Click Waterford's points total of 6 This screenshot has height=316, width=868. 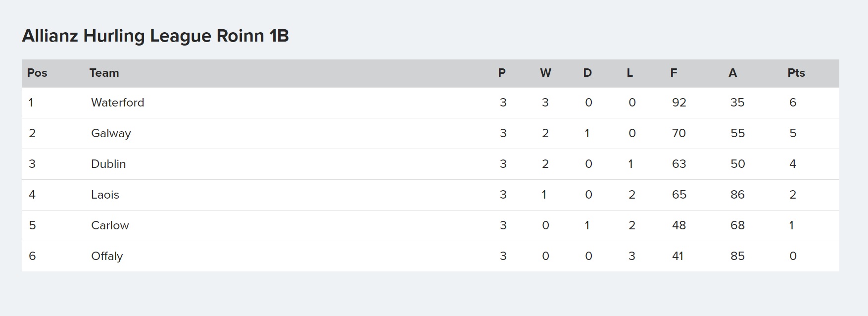pos(793,103)
